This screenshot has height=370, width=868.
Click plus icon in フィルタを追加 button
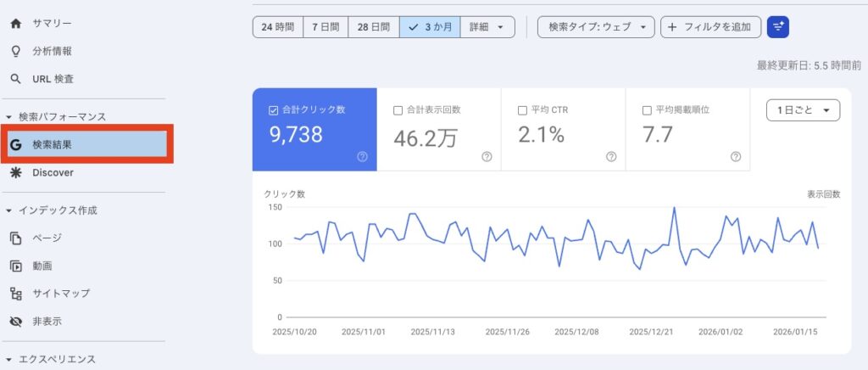pyautogui.click(x=672, y=26)
